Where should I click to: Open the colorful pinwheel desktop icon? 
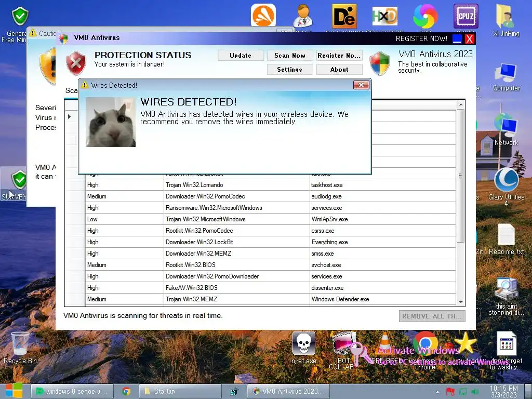click(x=425, y=16)
